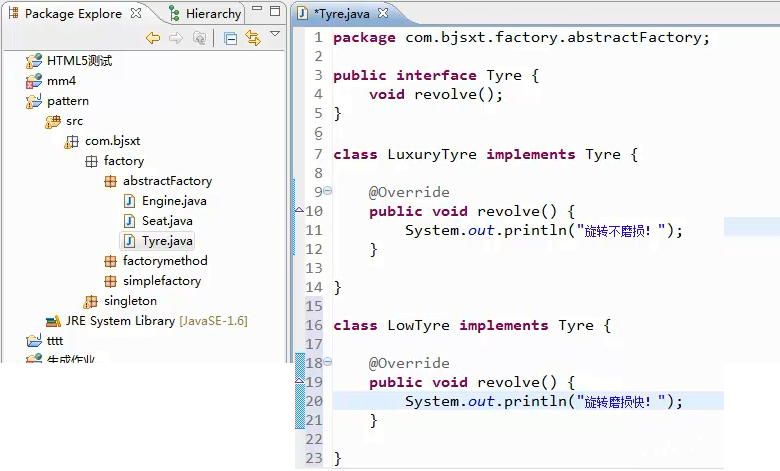The height and width of the screenshot is (471, 780).
Task: Select the factorymethod package
Action: 165,261
